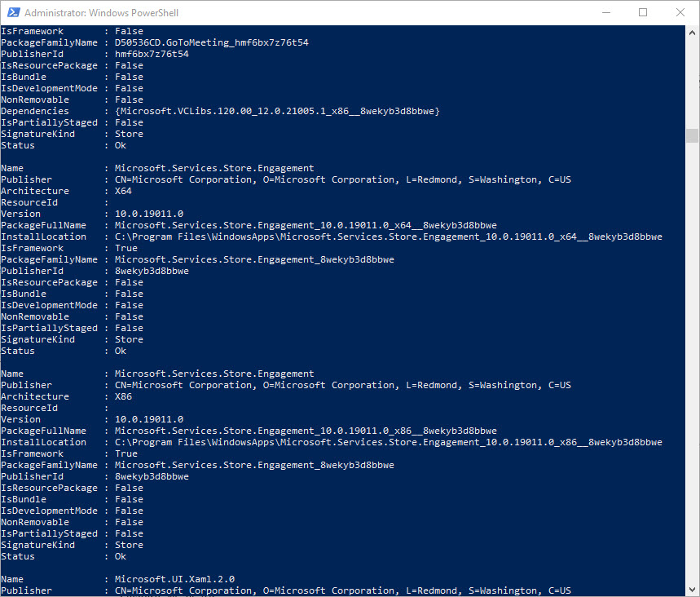Click the Architecture value 'X64'
Image resolution: width=700 pixels, height=597 pixels.
pyautogui.click(x=123, y=191)
